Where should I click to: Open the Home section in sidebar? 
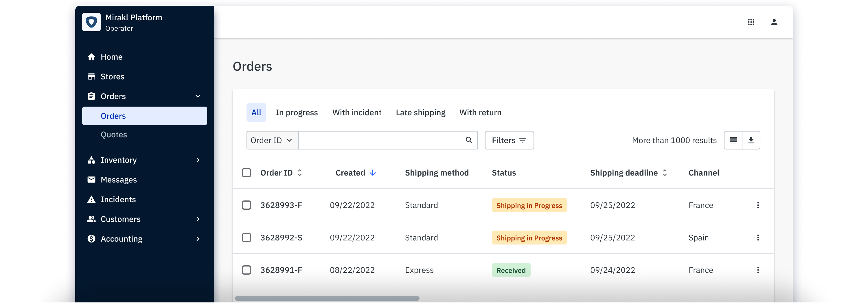(x=91, y=57)
